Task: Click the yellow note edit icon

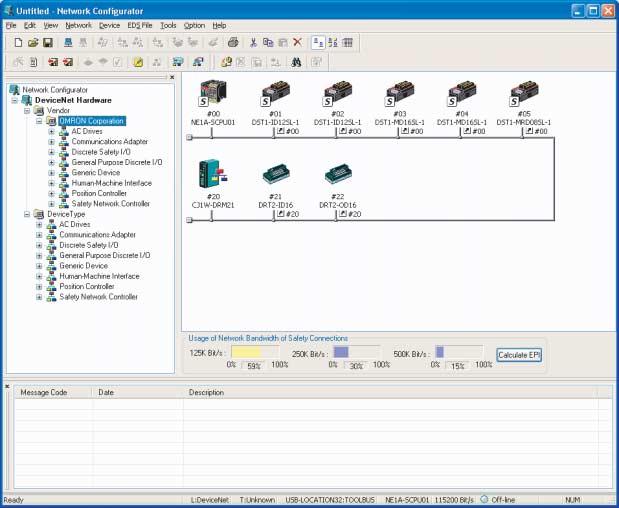Action: (x=138, y=62)
